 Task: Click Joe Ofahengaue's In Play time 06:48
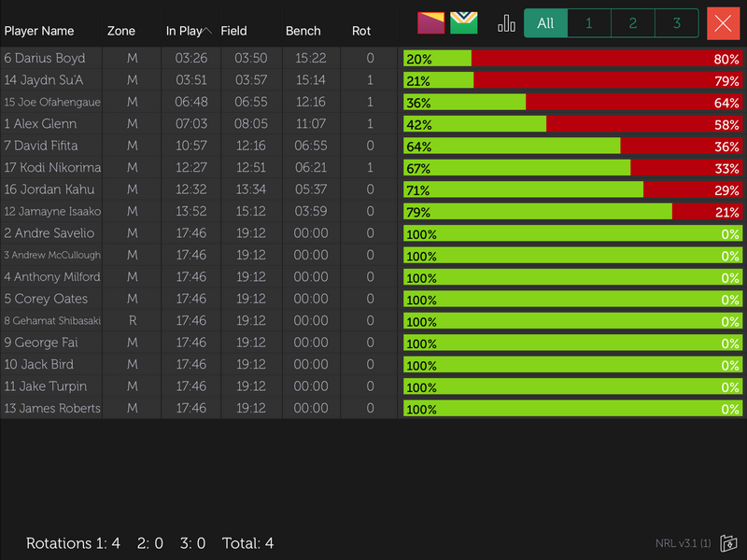tap(191, 102)
